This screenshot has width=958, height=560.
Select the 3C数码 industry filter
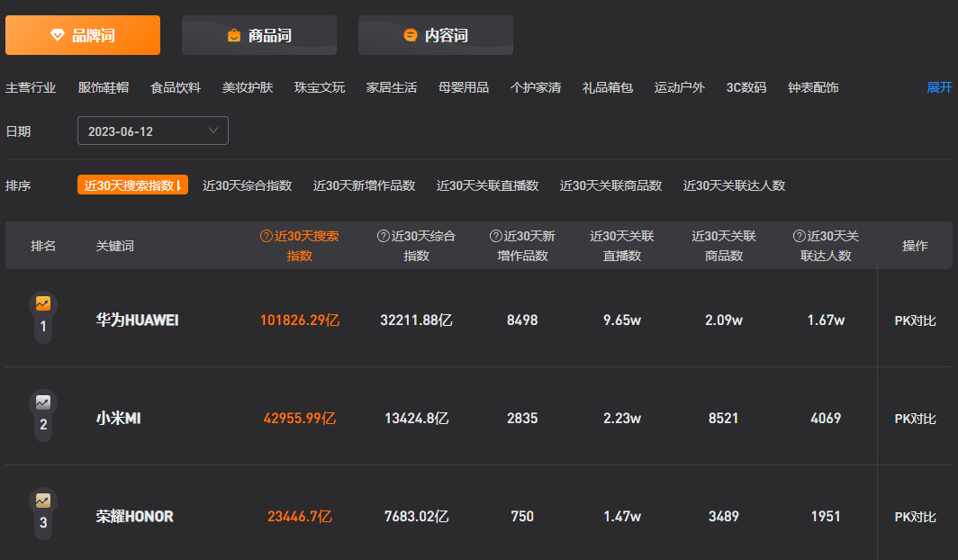pos(746,87)
